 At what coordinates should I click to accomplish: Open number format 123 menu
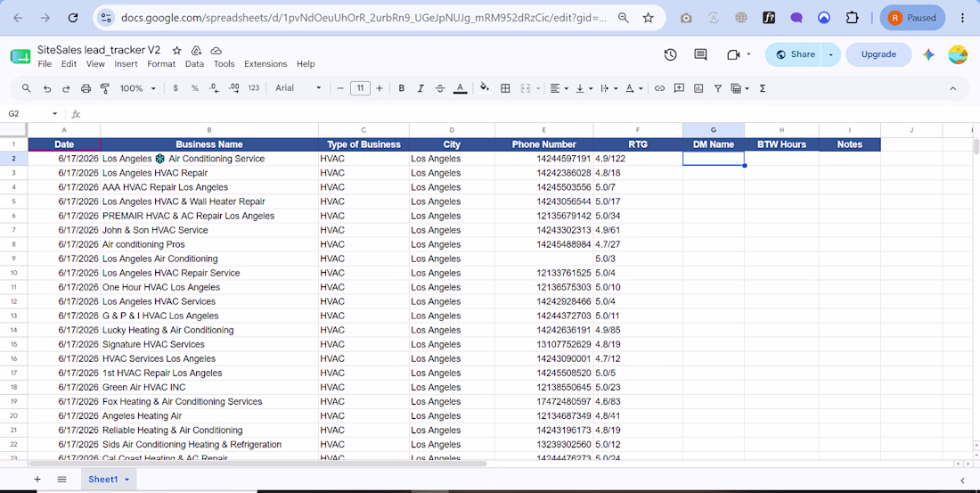point(254,88)
